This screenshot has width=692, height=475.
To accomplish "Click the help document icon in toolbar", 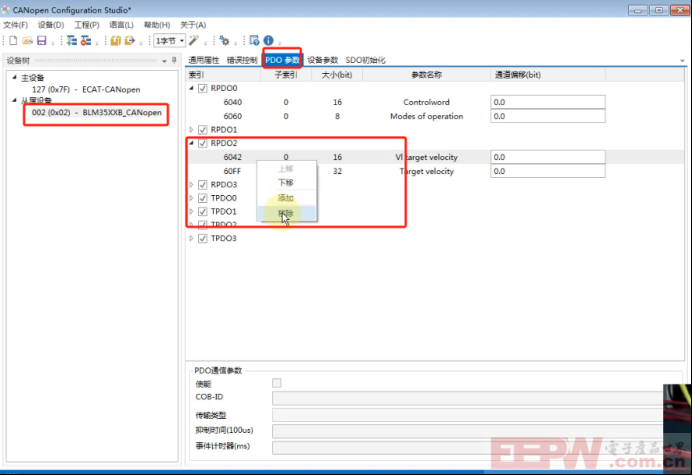I will [254, 41].
